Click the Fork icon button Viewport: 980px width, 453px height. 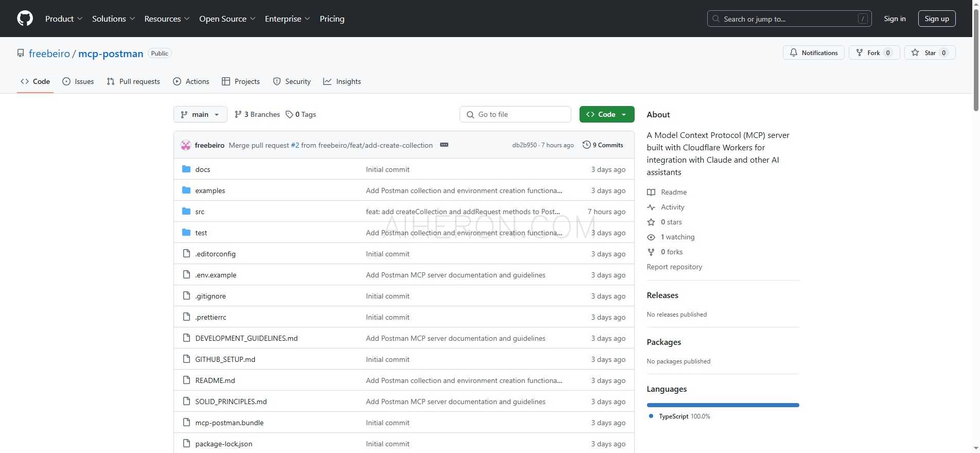click(859, 53)
